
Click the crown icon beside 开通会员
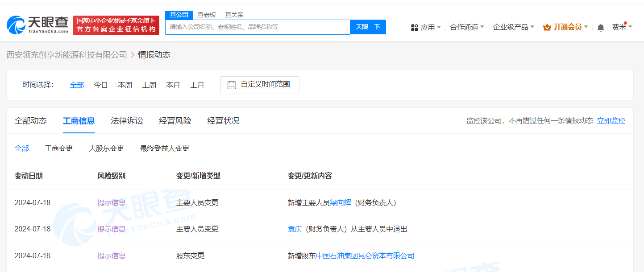(547, 27)
